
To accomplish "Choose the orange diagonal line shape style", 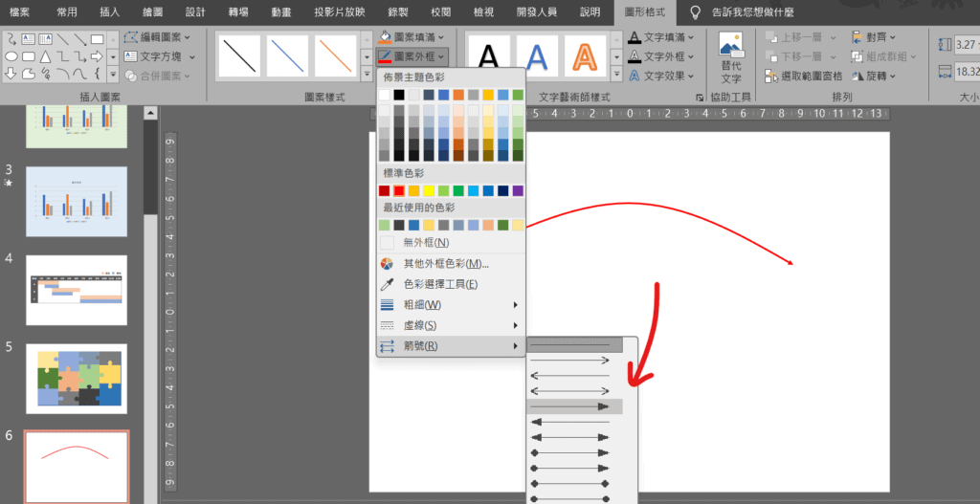I will [x=337, y=56].
